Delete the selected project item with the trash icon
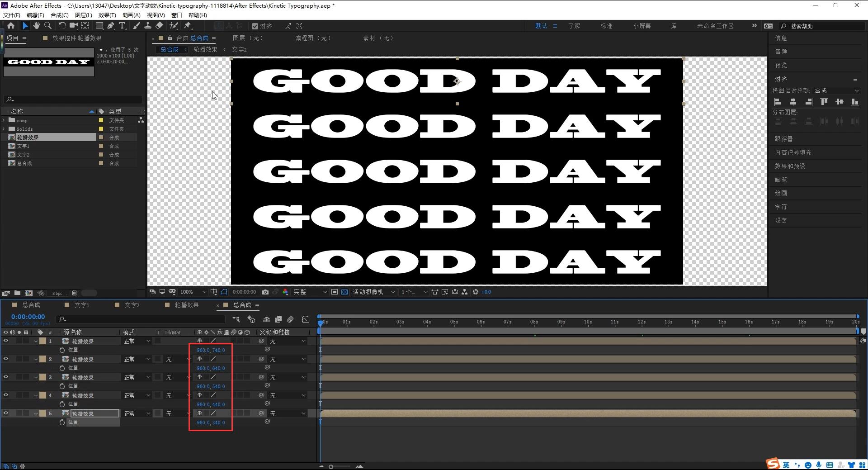 (x=75, y=293)
